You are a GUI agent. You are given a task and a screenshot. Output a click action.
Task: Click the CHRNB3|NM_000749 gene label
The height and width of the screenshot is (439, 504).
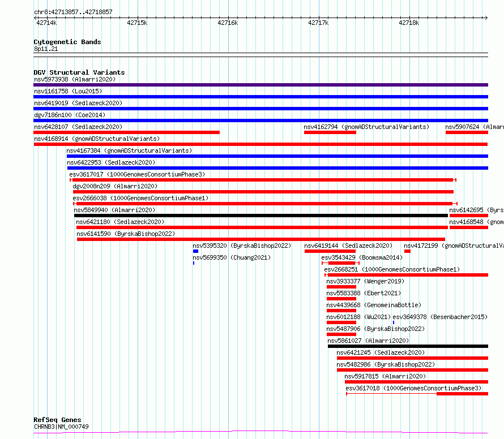61,427
